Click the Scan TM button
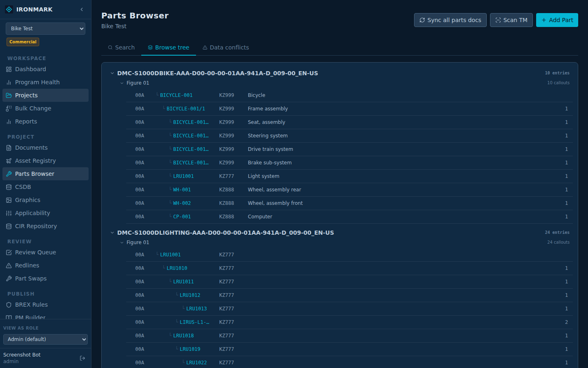Screen dimensions: 588x368 coord(511,20)
